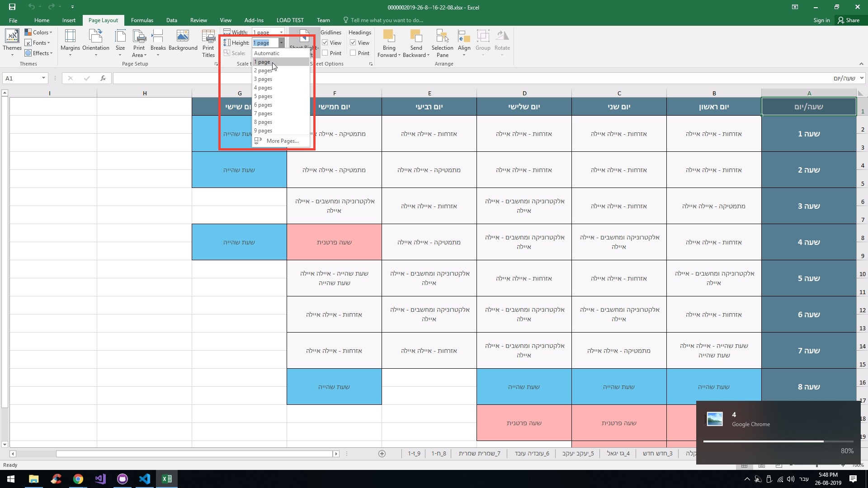
Task: Collapse the Height dropdown arrow
Action: (281, 42)
